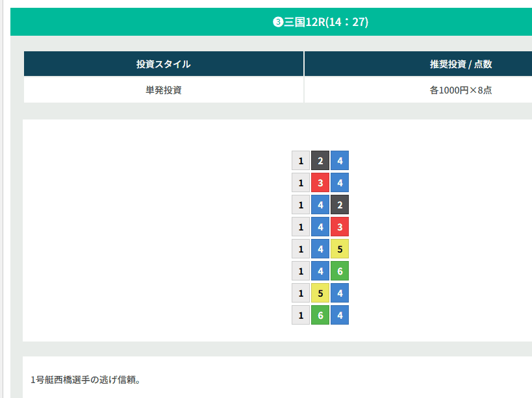The height and width of the screenshot is (398, 532).
Task: Select the blue 4 box in the 1-6-4 row
Action: point(340,315)
